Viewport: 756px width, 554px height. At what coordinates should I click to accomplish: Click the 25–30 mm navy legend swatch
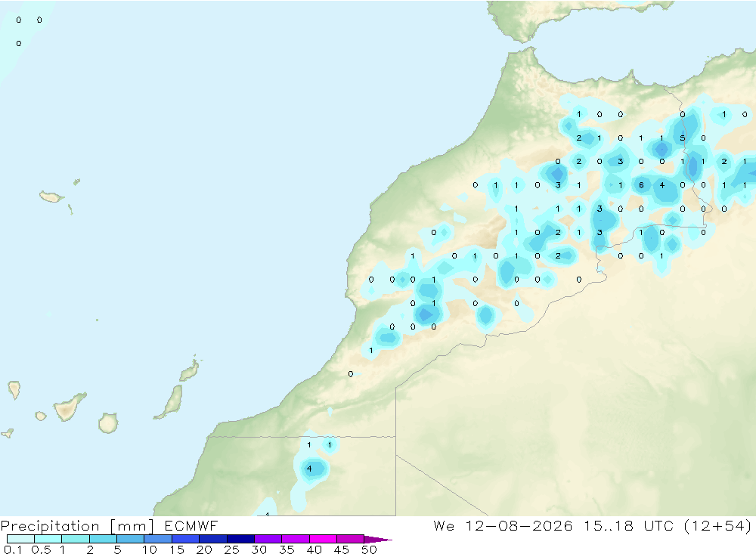click(240, 539)
